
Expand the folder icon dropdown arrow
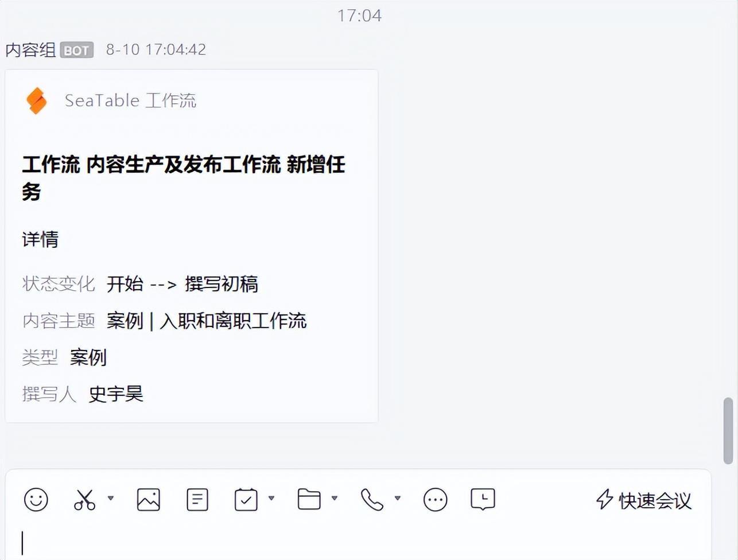click(335, 498)
